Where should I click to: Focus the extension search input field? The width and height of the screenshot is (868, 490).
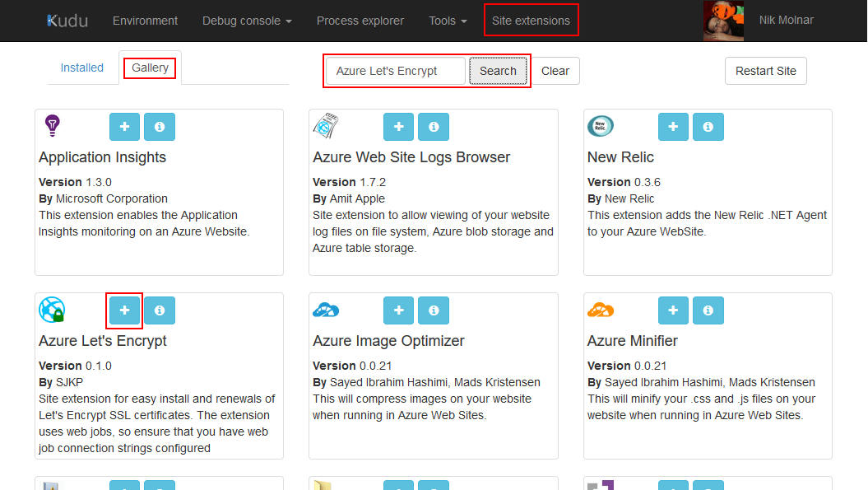click(x=396, y=71)
